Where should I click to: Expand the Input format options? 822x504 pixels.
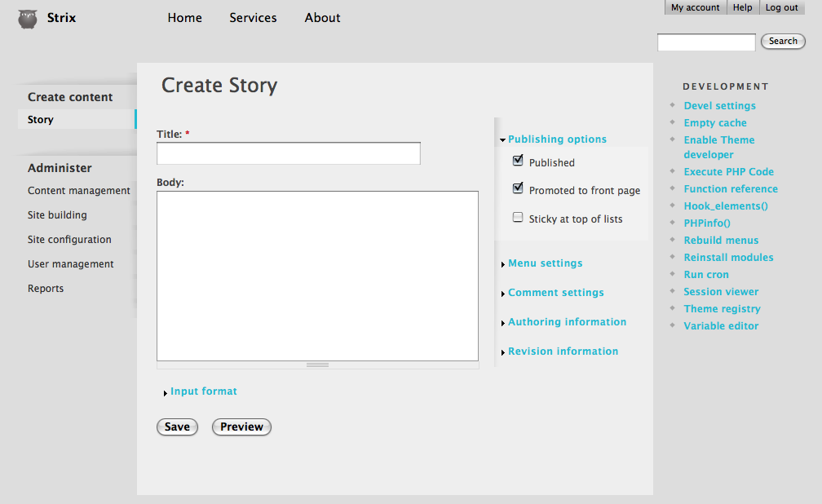(203, 391)
